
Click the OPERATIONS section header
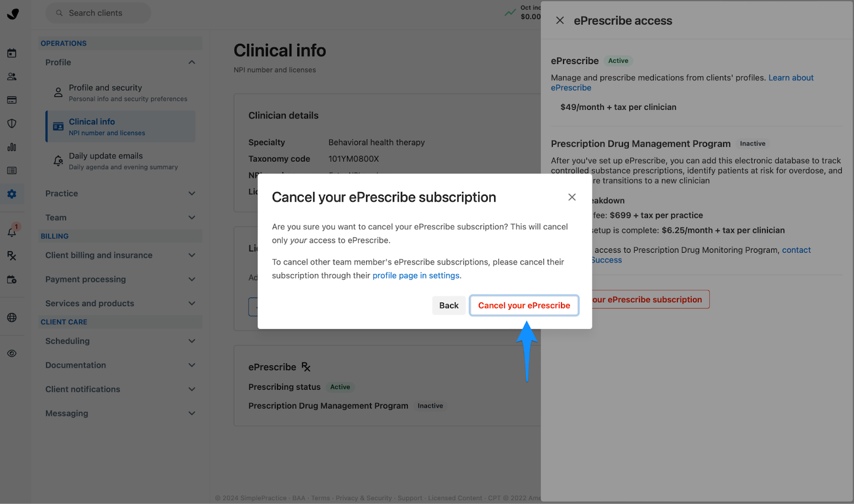coord(64,43)
